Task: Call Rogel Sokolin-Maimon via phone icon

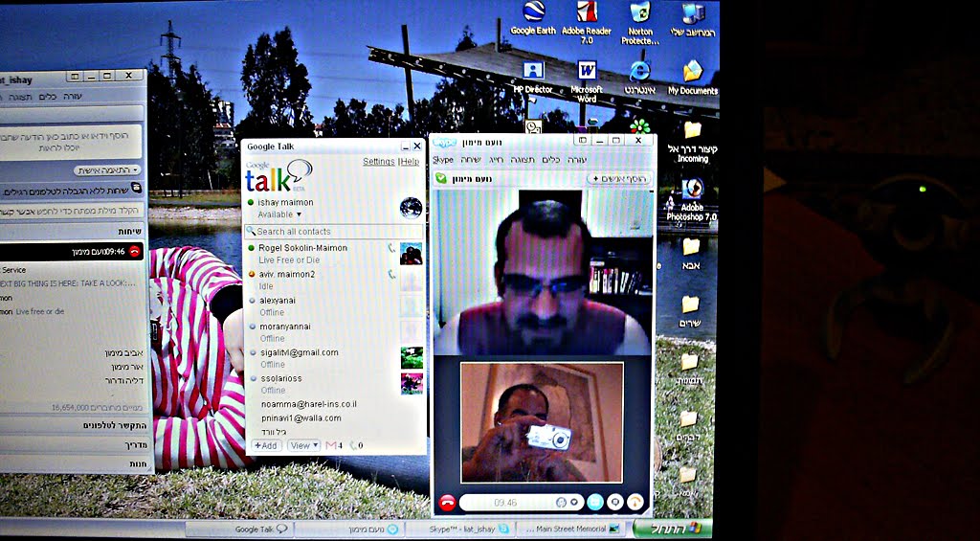Action: (x=391, y=248)
